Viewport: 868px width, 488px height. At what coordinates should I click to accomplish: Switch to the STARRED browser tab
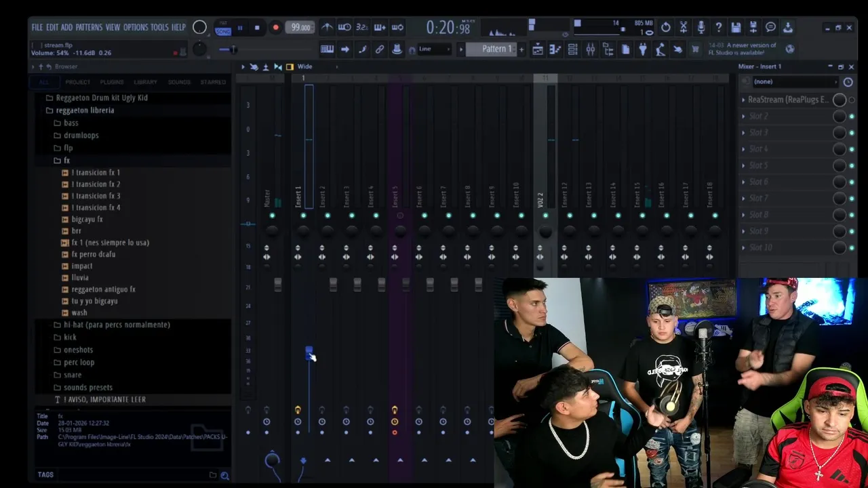click(x=213, y=82)
